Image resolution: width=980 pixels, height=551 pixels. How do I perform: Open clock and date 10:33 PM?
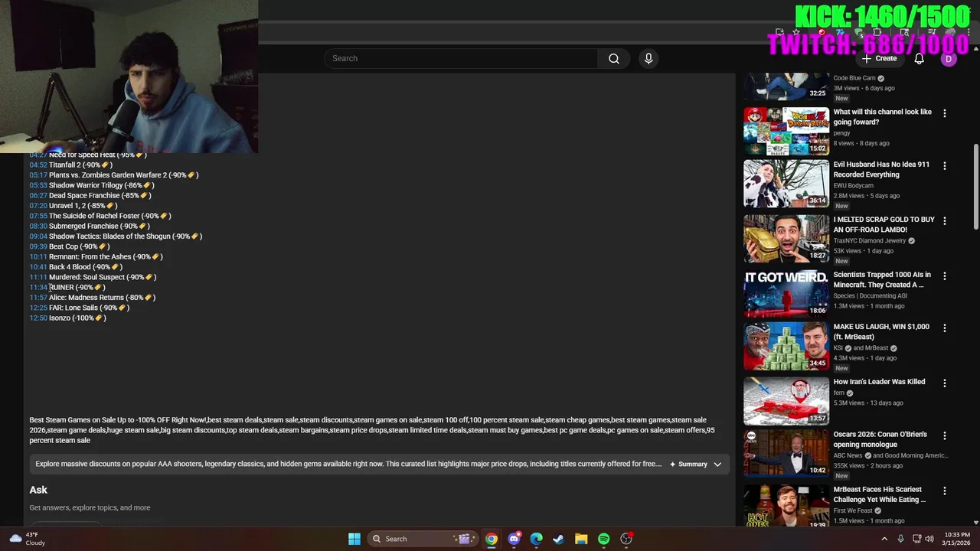pos(957,539)
